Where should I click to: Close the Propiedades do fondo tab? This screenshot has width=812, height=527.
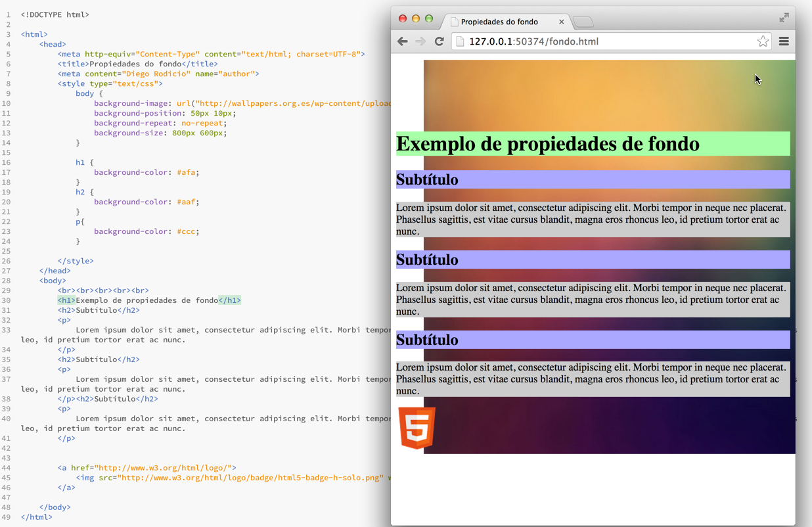pos(561,22)
